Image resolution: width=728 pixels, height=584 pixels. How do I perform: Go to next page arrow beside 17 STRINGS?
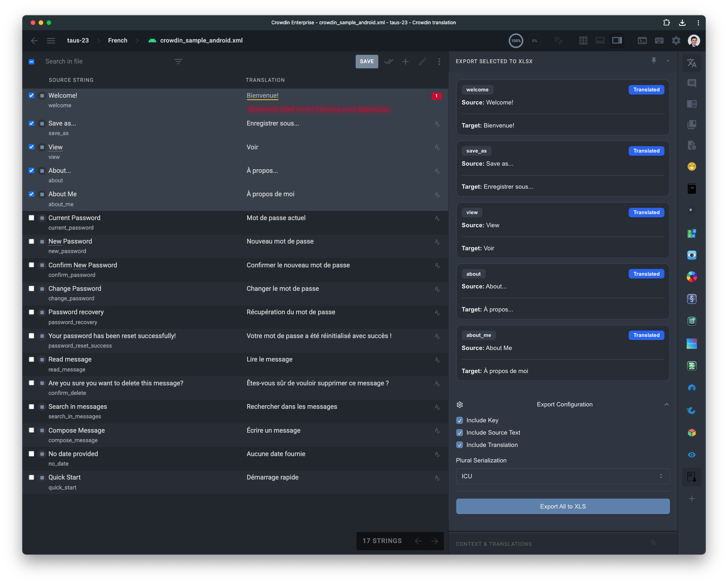coord(435,541)
